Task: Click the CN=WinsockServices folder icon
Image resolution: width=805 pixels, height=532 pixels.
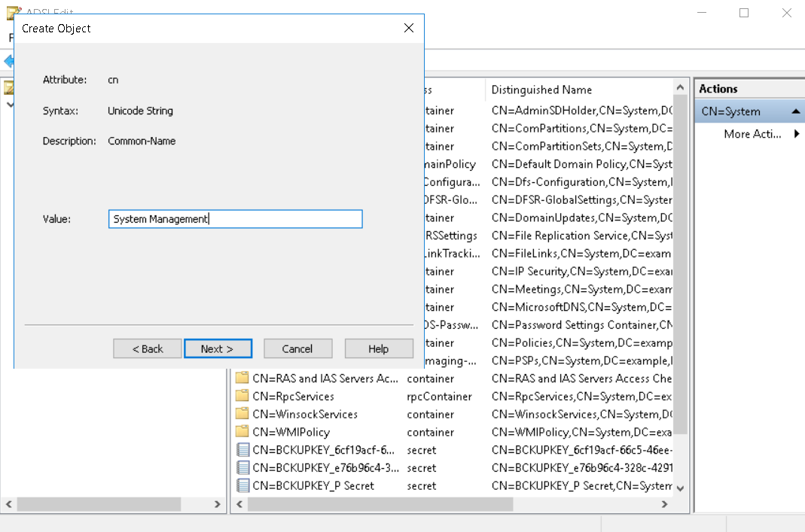Action: click(x=242, y=414)
